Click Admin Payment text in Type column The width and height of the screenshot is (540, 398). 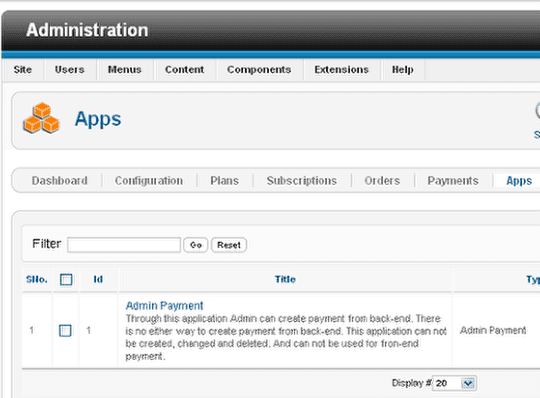pyautogui.click(x=493, y=331)
